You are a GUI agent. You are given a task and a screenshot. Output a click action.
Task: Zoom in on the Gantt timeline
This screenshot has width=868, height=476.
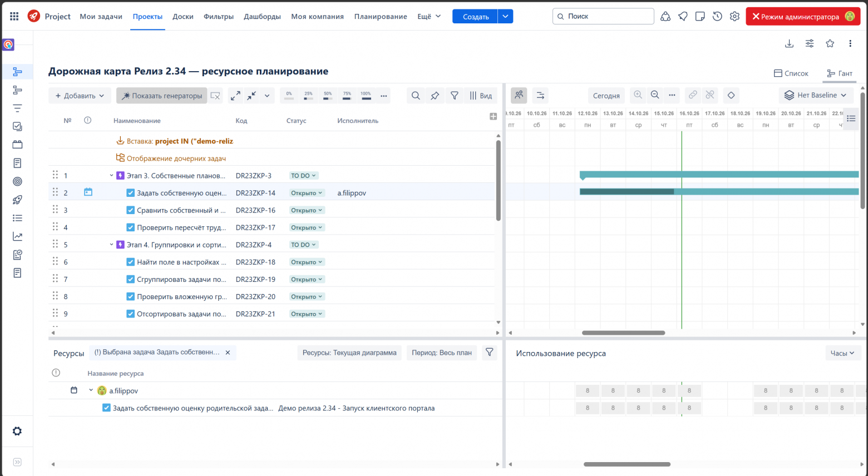point(638,95)
